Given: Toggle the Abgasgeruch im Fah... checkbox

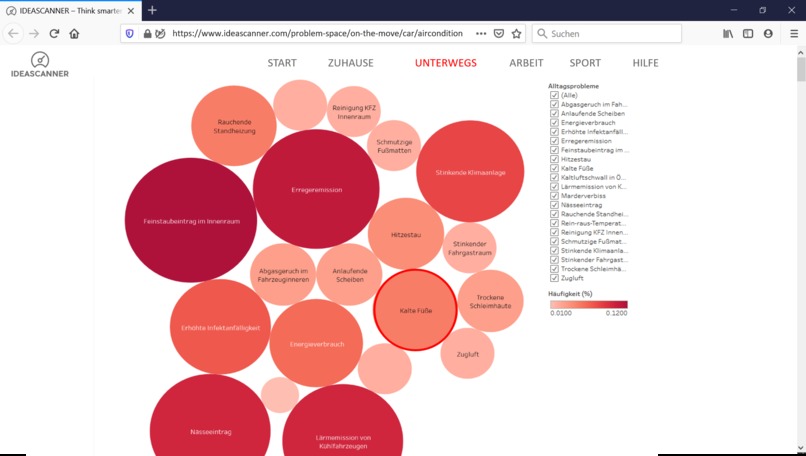Looking at the screenshot, I should tap(554, 104).
